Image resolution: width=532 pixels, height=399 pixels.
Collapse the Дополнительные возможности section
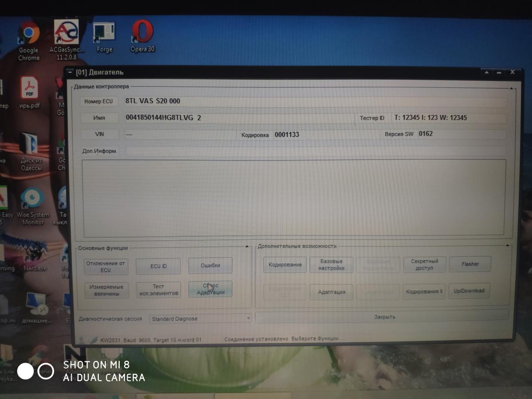pos(508,245)
